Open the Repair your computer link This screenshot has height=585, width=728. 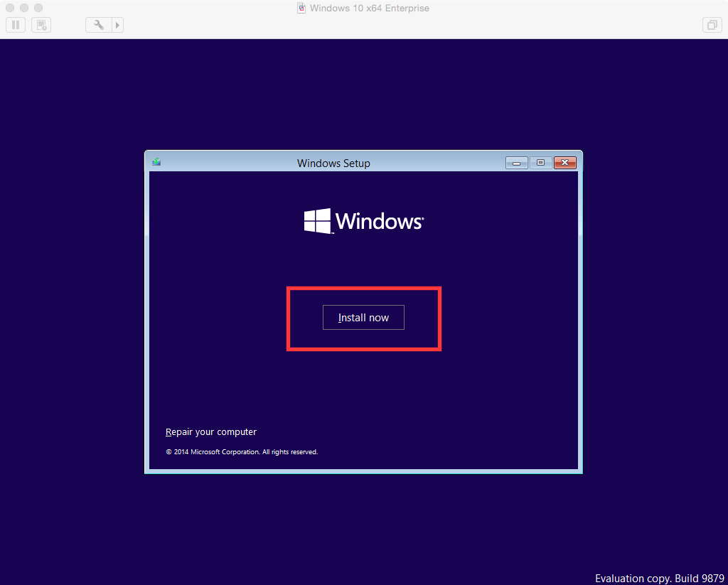(x=210, y=431)
